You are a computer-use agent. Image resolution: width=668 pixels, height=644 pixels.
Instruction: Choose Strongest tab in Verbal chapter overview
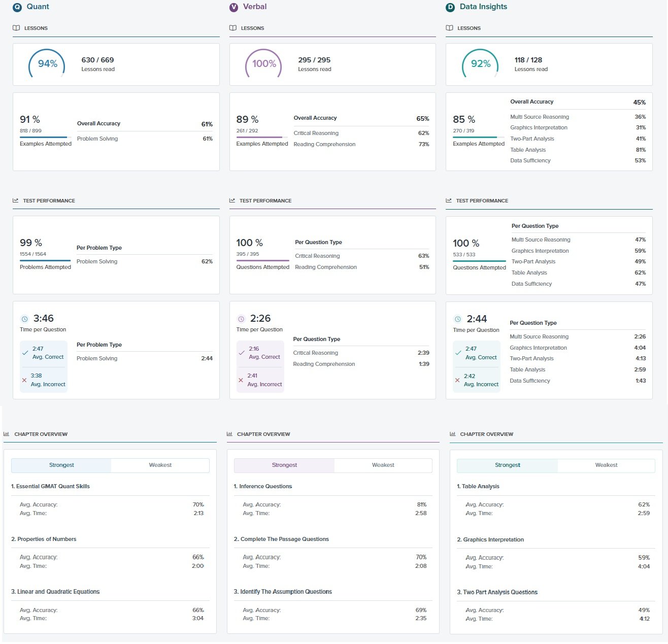(x=284, y=465)
